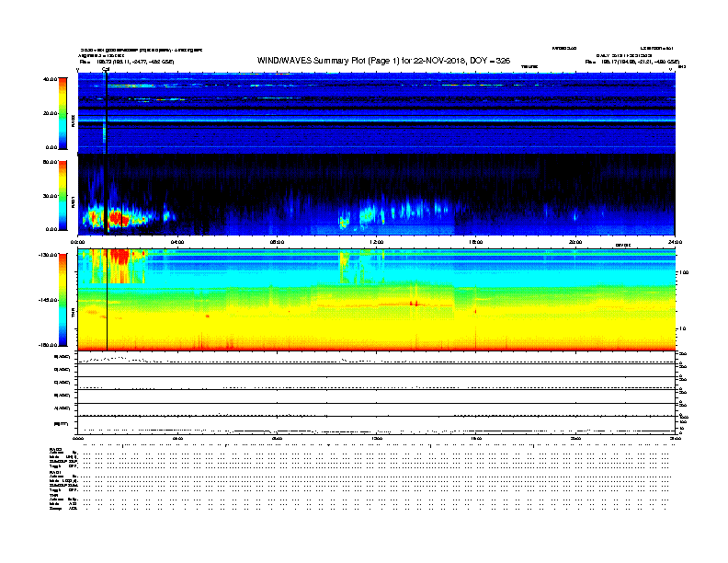This screenshot has height=563, width=728.
Task: Click the RAD1 vertical axis label
Action: (x=73, y=201)
